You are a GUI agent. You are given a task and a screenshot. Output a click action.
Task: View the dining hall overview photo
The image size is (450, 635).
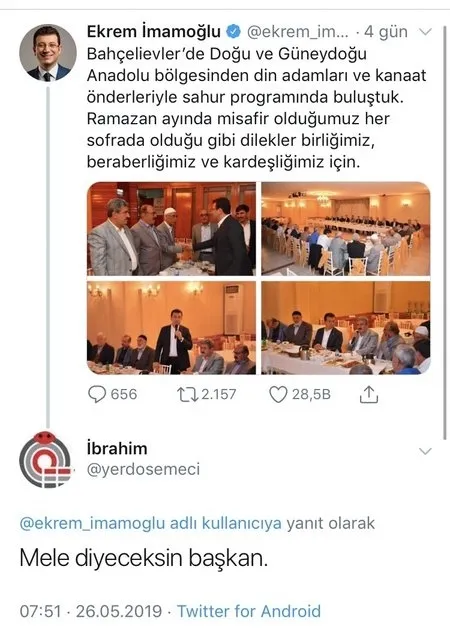tap(345, 229)
